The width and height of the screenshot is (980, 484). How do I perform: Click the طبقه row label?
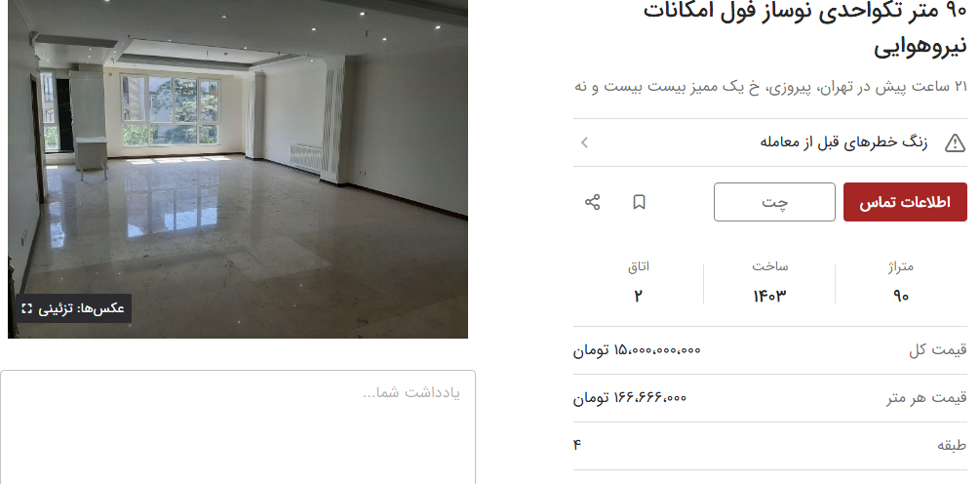(952, 446)
